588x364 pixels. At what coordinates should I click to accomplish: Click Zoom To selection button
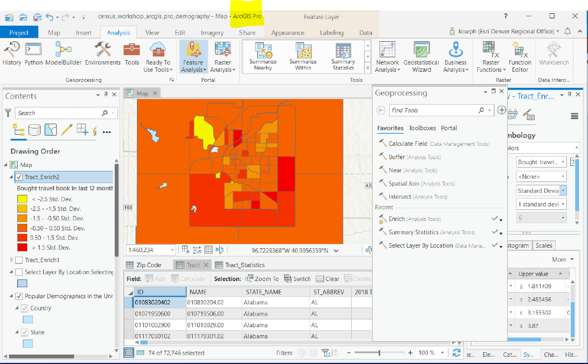(x=262, y=279)
